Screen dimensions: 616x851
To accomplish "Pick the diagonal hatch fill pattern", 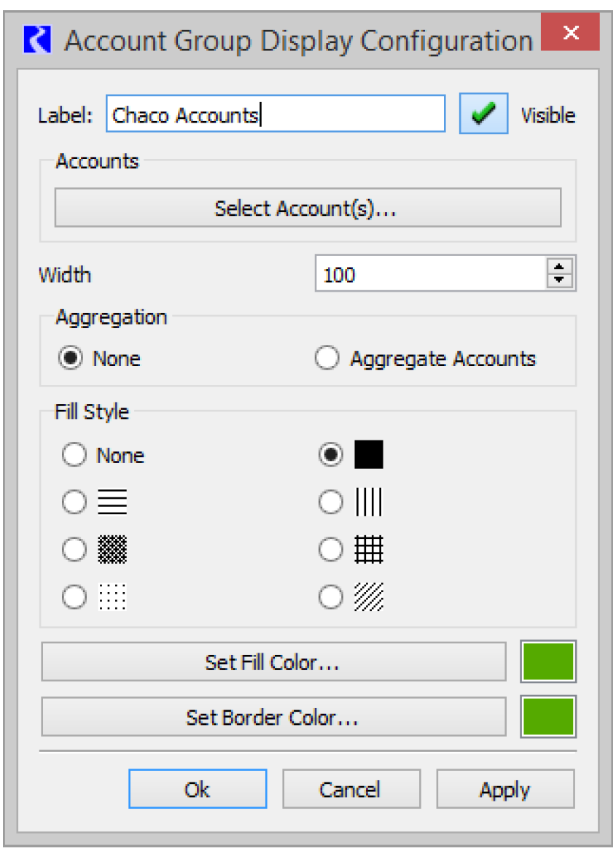I will (330, 598).
